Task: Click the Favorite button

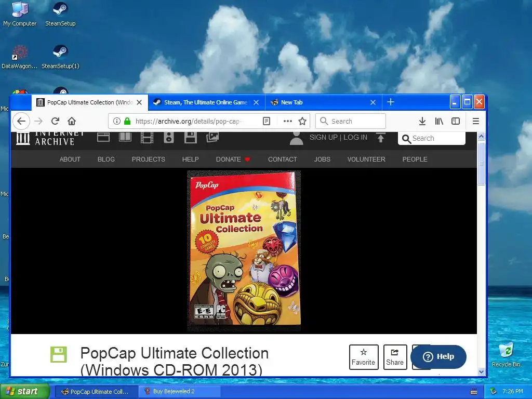Action: [363, 357]
